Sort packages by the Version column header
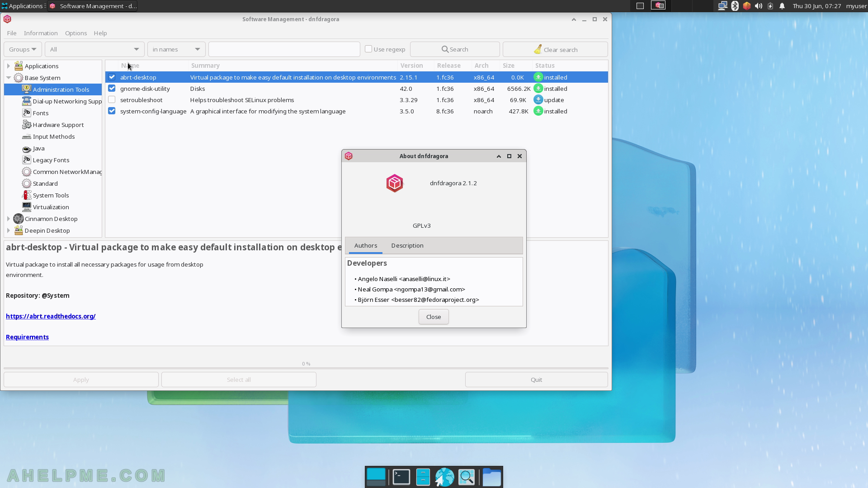 click(x=415, y=66)
